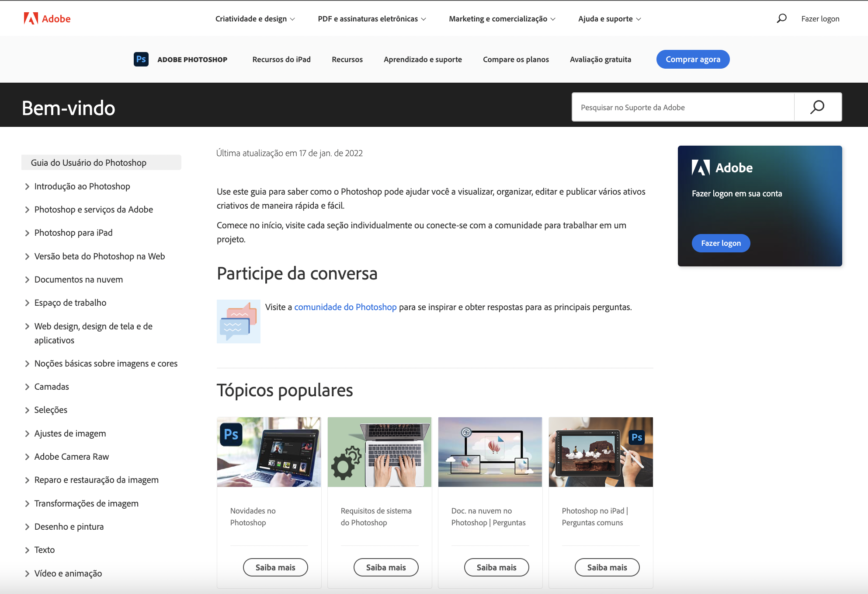Image resolution: width=868 pixels, height=594 pixels.
Task: Expand Photoshop para iPad section
Action: point(69,233)
